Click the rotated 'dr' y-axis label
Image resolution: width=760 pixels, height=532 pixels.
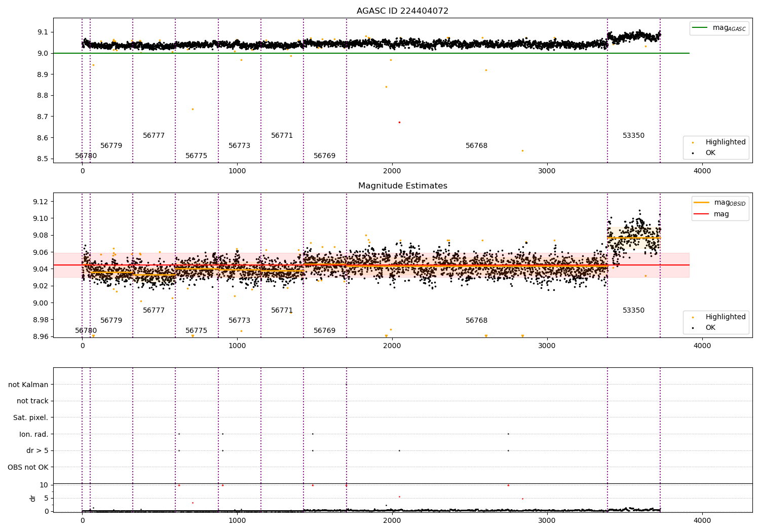(x=33, y=498)
